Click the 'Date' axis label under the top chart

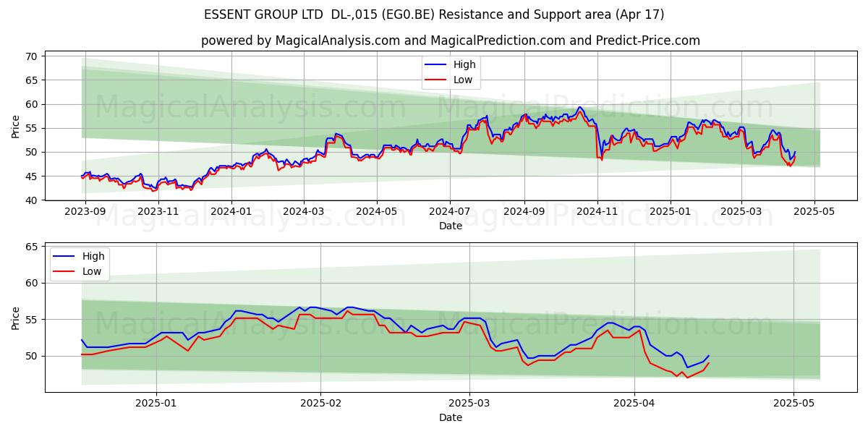(450, 226)
